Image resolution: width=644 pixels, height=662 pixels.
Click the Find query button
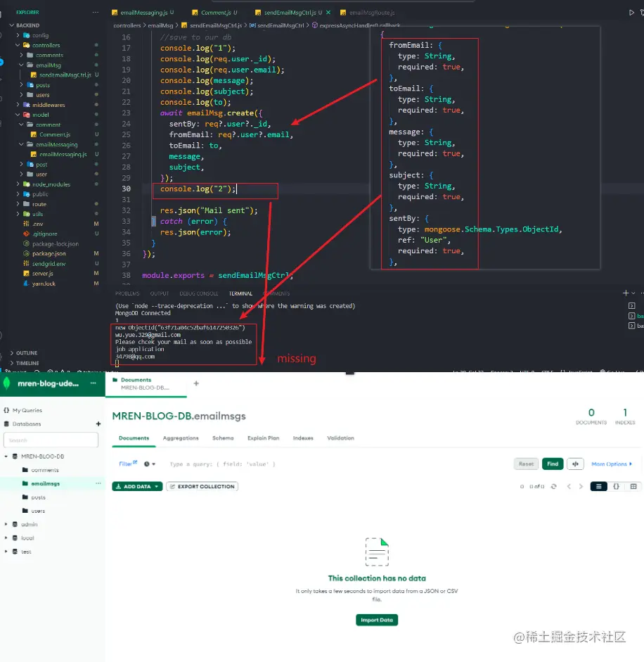553,464
